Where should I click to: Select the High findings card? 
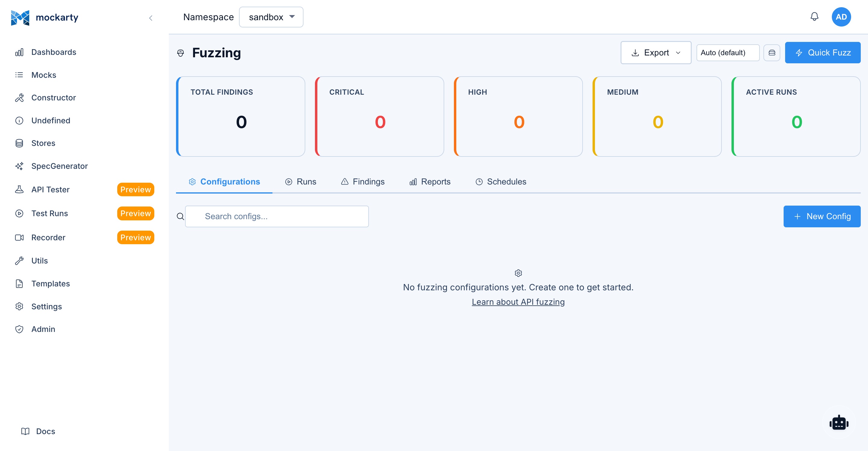coord(518,117)
